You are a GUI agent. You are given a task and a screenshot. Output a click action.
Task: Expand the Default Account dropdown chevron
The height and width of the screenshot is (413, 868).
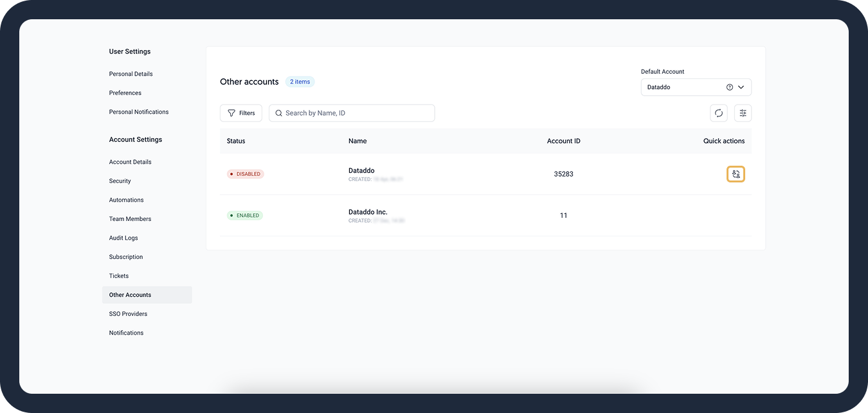(741, 87)
